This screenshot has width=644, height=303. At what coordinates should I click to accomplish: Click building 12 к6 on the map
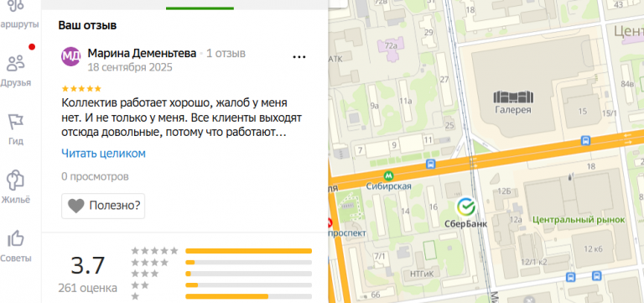click(x=593, y=248)
